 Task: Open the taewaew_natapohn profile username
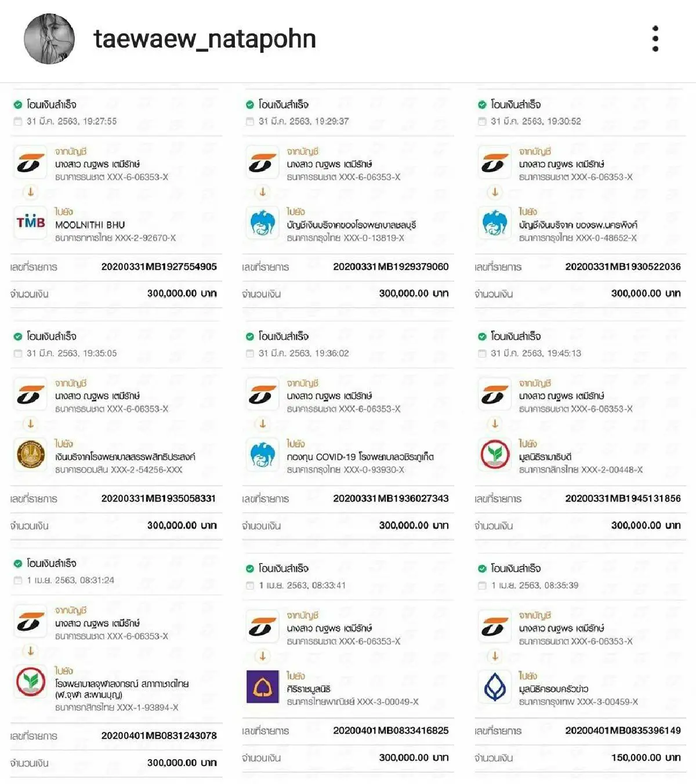(205, 39)
